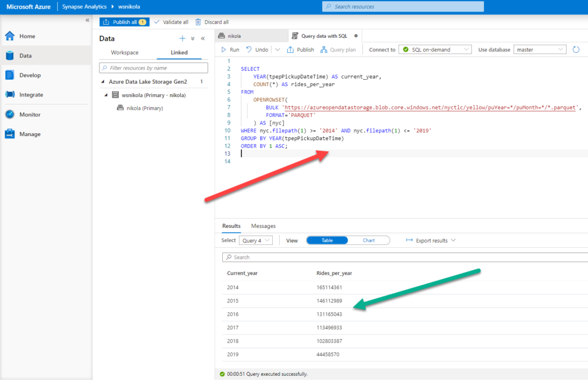Open the Integrate hub
Viewport: 588px width, 381px height.
pyautogui.click(x=31, y=95)
